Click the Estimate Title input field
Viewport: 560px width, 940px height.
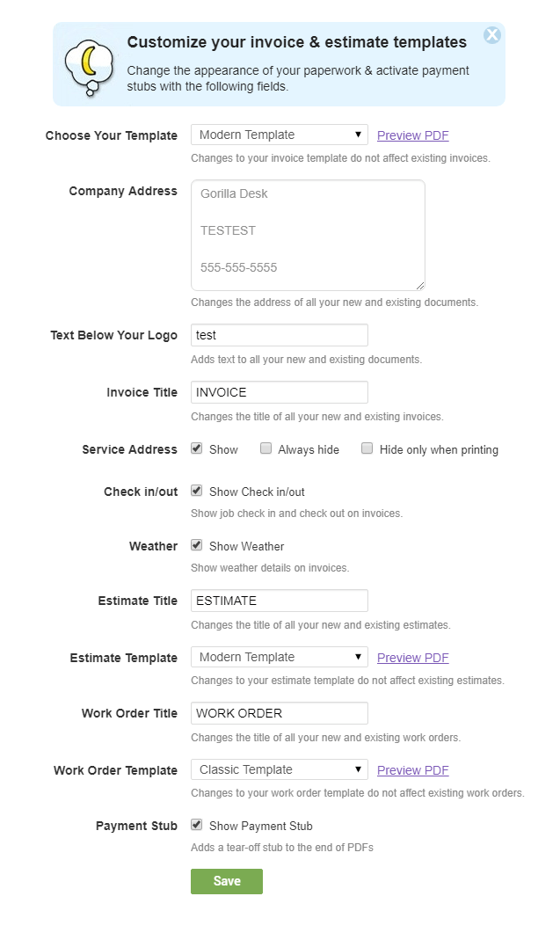point(280,601)
